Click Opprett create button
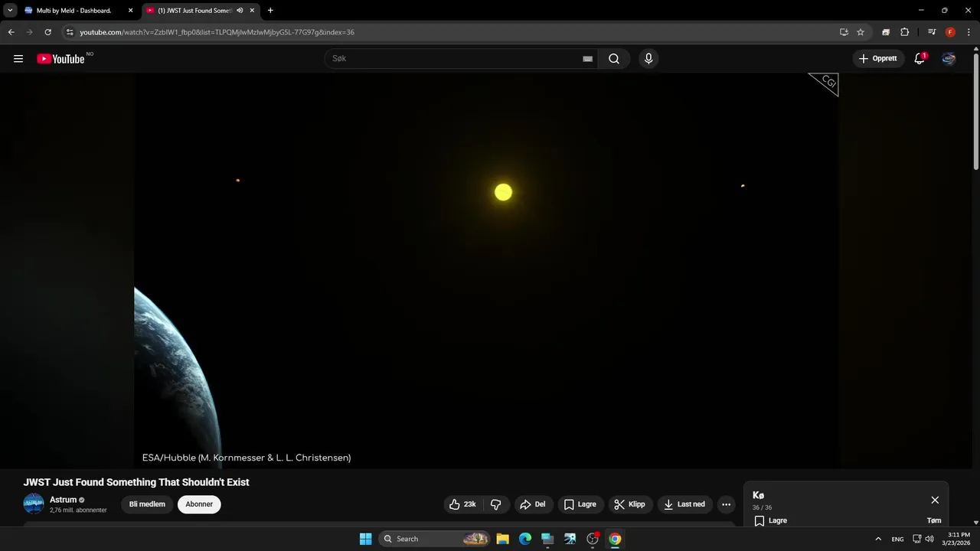Screen dimensions: 980x551 click(x=878, y=59)
